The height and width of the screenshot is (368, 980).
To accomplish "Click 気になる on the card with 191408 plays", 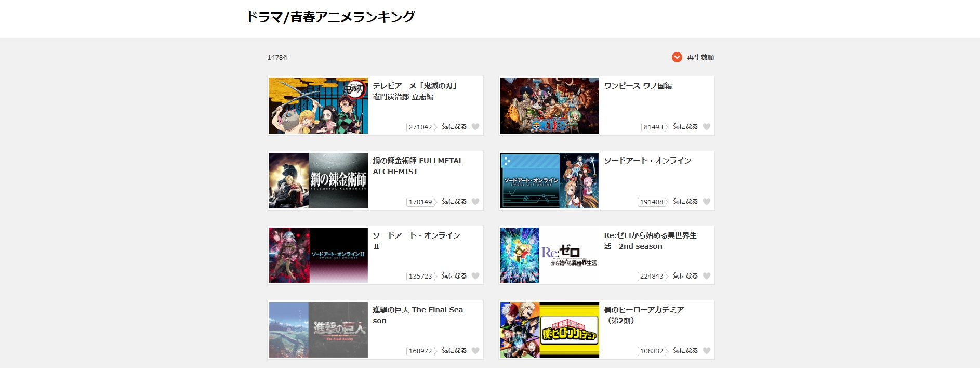I will coord(685,202).
